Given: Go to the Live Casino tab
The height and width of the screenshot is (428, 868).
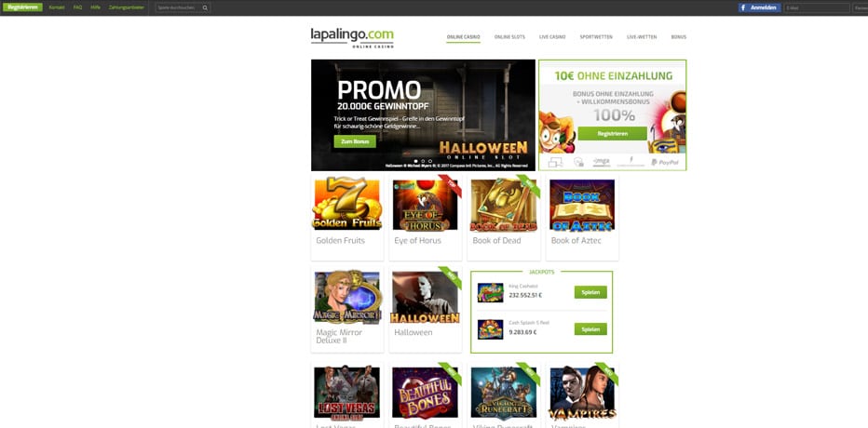Looking at the screenshot, I should (x=552, y=37).
